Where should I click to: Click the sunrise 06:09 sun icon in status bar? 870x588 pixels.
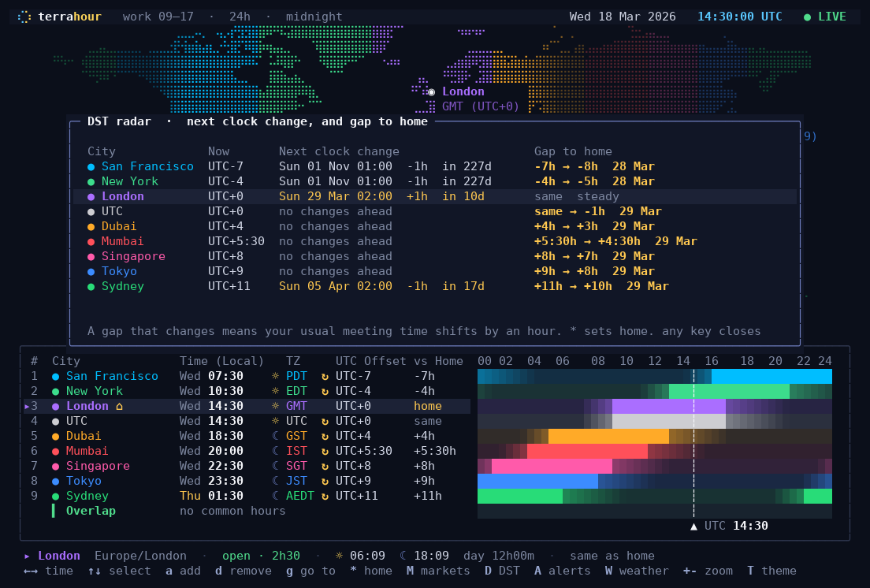339,556
